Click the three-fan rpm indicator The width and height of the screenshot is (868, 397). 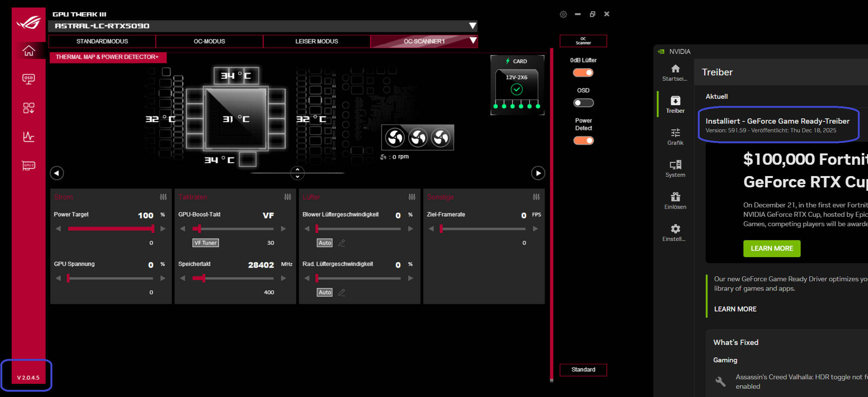click(x=418, y=137)
